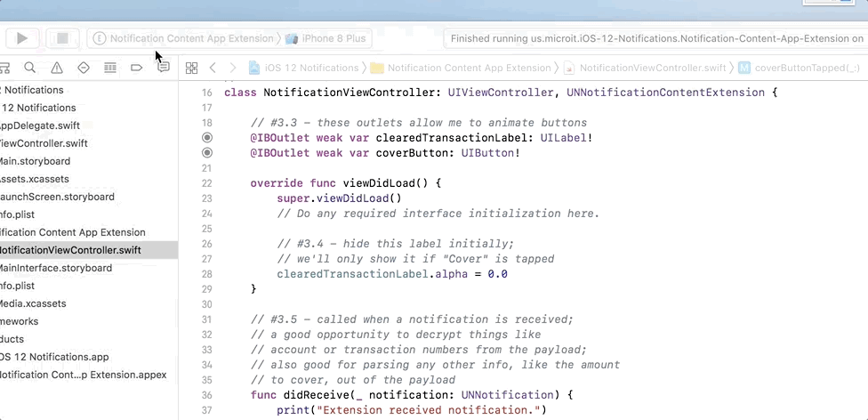Image resolution: width=868 pixels, height=420 pixels.
Task: Open the Debug navigator icon
Action: click(x=110, y=68)
